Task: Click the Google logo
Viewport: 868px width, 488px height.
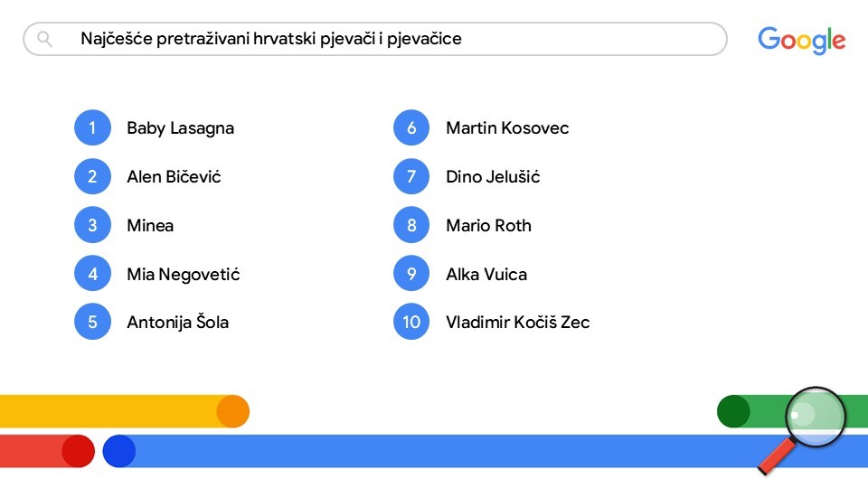Action: click(x=802, y=41)
